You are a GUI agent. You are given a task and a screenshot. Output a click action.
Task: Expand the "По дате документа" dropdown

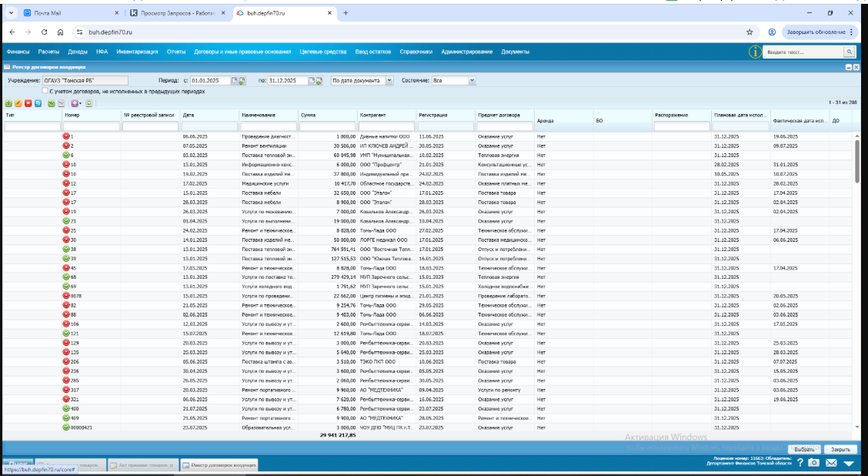[x=389, y=80]
